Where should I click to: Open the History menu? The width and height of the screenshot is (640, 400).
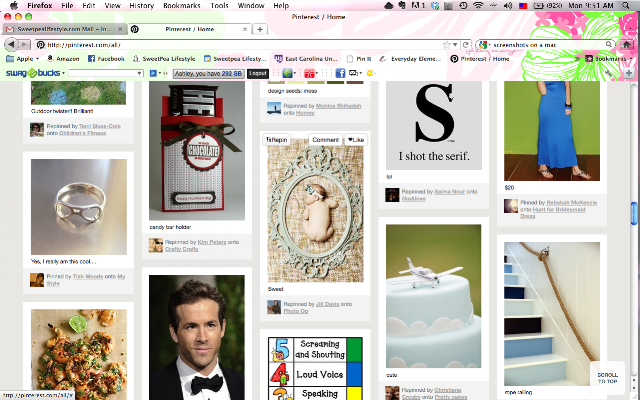click(x=142, y=5)
